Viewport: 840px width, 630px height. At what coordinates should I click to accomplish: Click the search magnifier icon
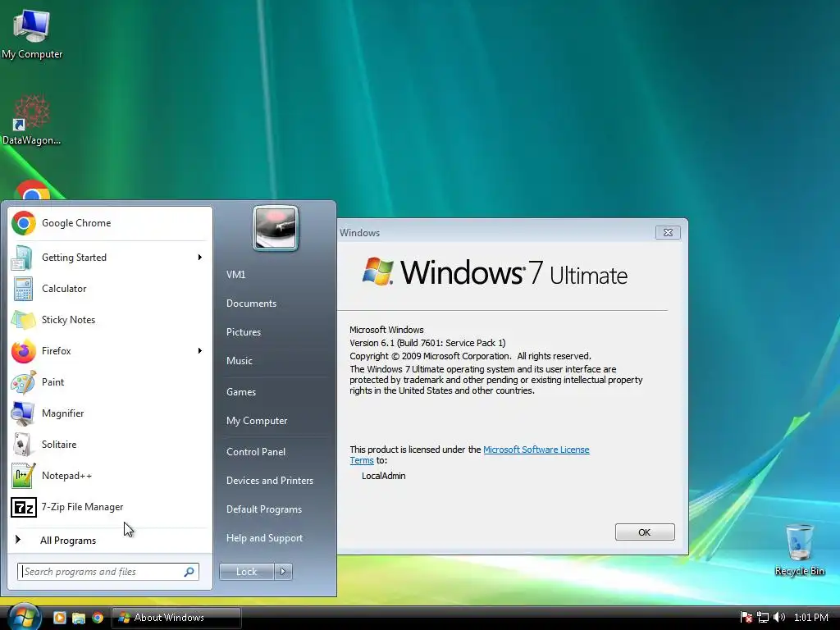tap(189, 572)
